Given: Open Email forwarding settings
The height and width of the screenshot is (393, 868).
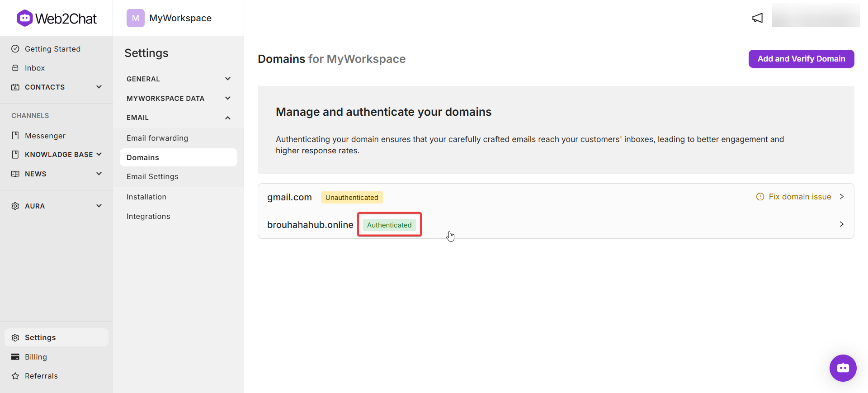Looking at the screenshot, I should 157,138.
